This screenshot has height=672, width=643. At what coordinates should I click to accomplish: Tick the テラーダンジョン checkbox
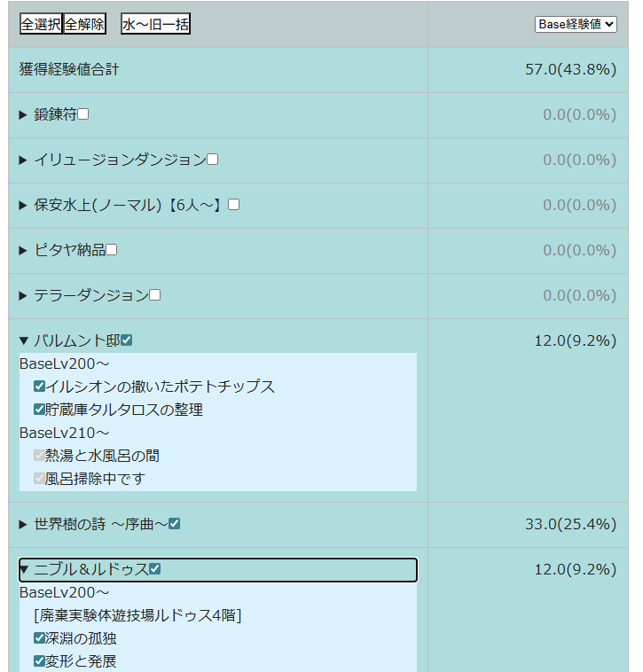coord(155,295)
